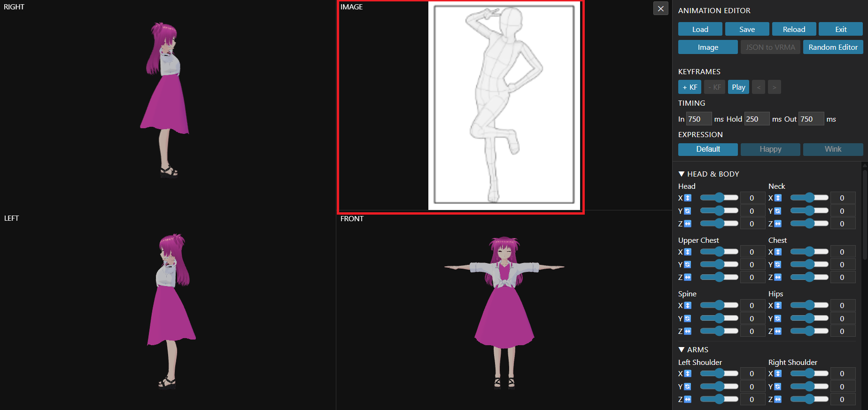Exit the animation editor
This screenshot has width=868, height=410.
[841, 29]
